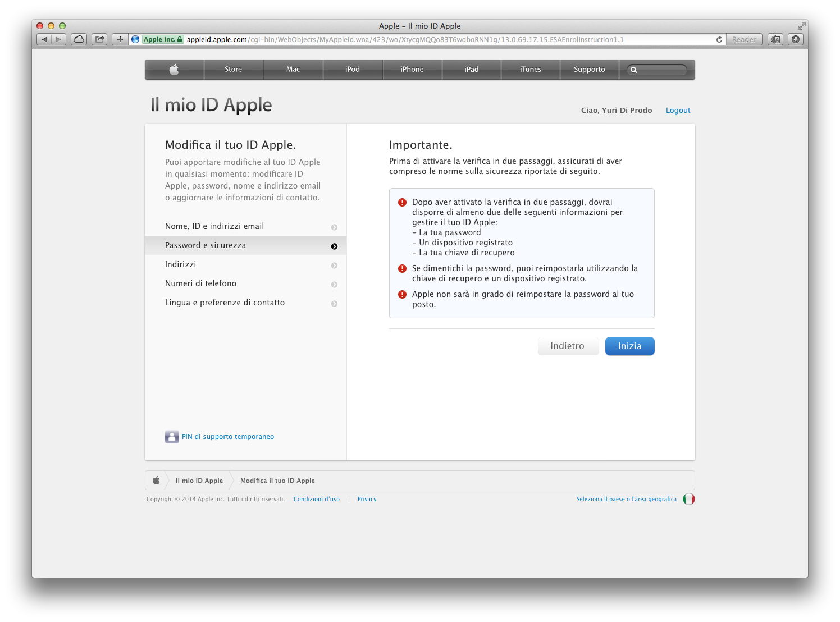Click the reload page icon in address bar
This screenshot has width=840, height=622.
pyautogui.click(x=719, y=39)
